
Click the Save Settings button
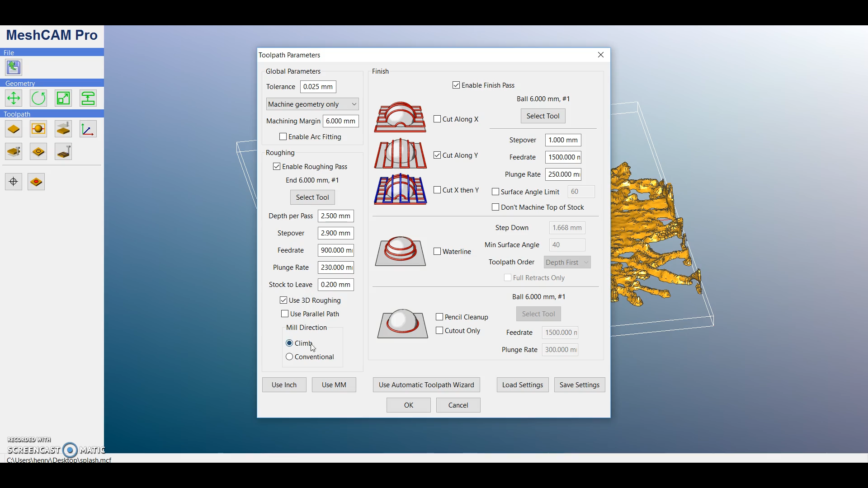(579, 385)
